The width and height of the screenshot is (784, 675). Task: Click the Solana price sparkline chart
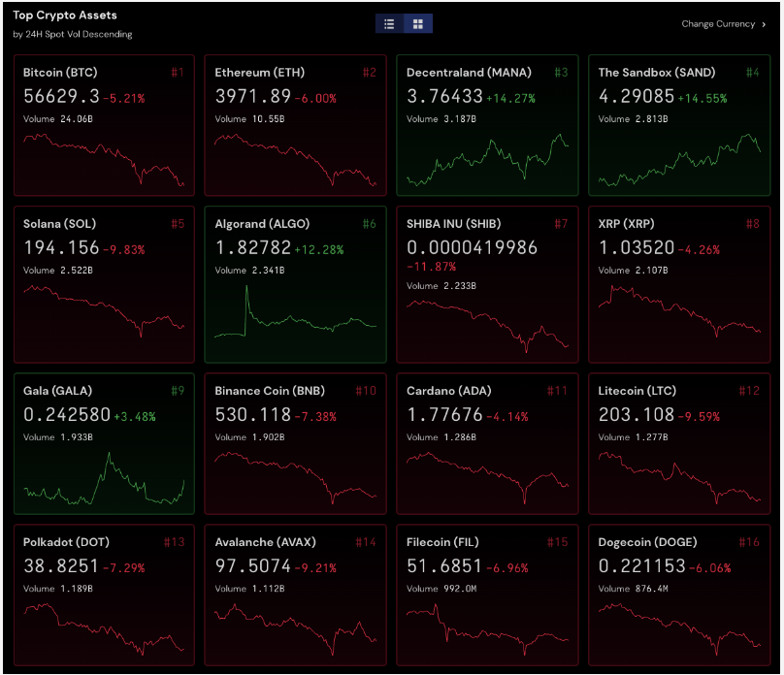[x=104, y=311]
